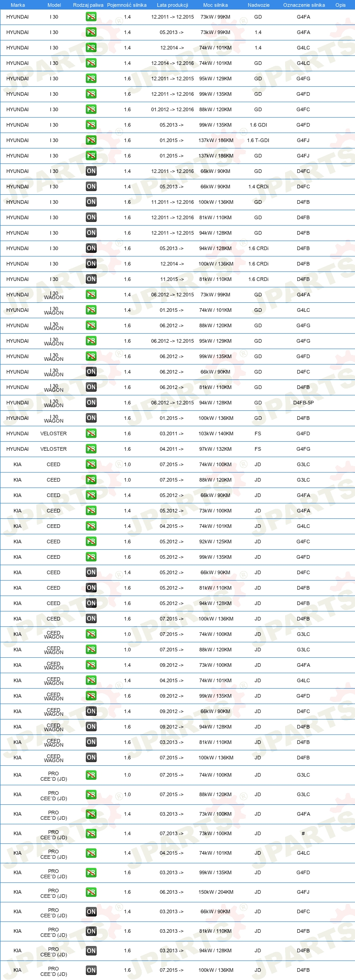The height and width of the screenshot is (980, 355).
Task: Click the PB icon in the Kia Ceed 1.4 66kW/90KM G4FA row
Action: pos(91,495)
